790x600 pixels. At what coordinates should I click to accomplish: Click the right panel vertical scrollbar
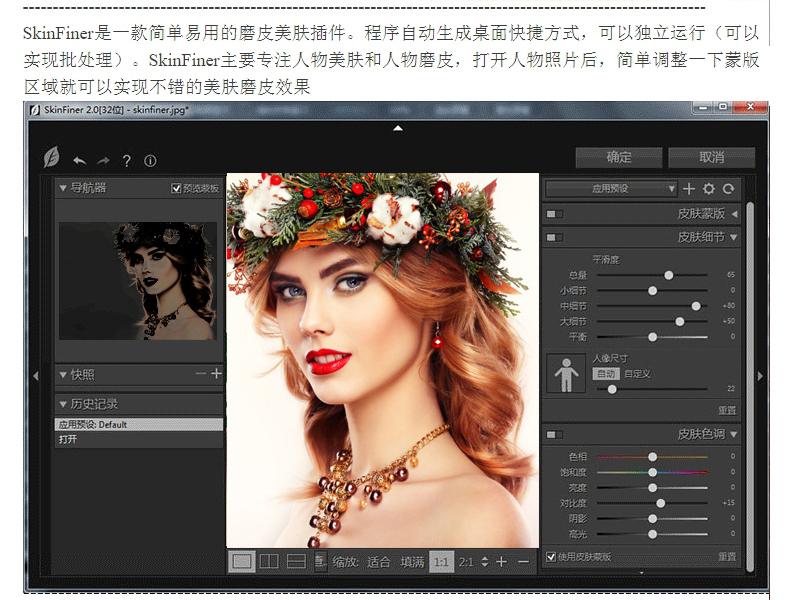click(x=750, y=386)
